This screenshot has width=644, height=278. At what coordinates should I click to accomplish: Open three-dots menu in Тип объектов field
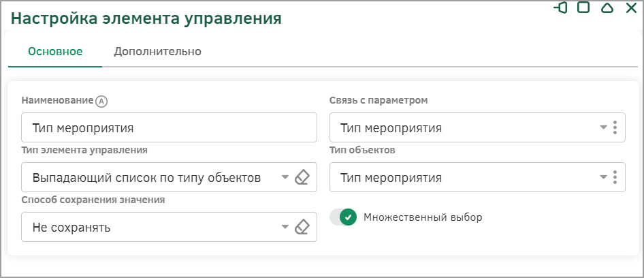[615, 177]
